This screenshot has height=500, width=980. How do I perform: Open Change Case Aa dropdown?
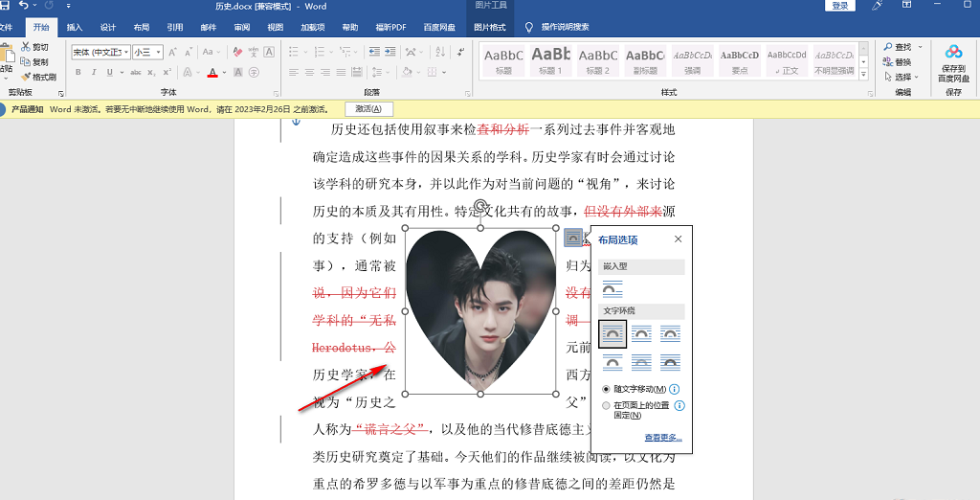pyautogui.click(x=211, y=52)
